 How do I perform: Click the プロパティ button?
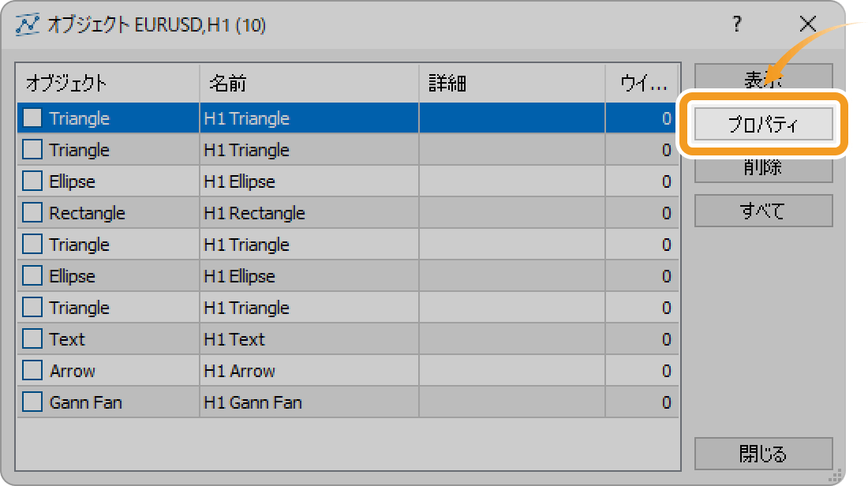click(763, 124)
